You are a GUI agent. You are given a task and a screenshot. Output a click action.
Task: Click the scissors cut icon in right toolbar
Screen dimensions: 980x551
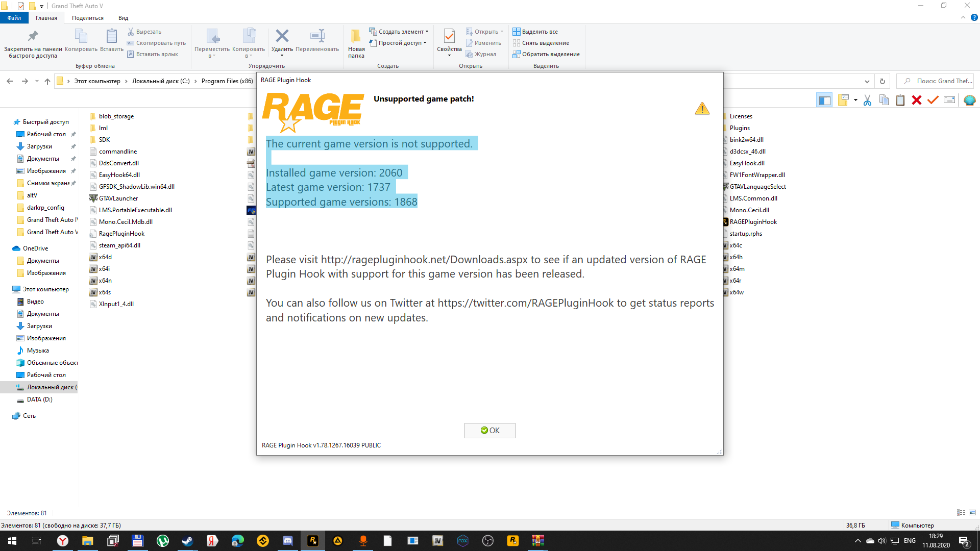point(867,100)
